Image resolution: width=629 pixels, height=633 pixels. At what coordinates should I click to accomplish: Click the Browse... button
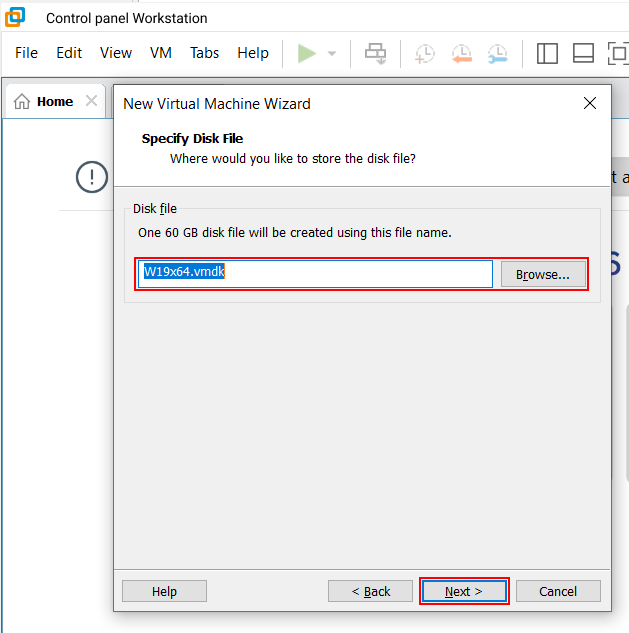tap(543, 274)
